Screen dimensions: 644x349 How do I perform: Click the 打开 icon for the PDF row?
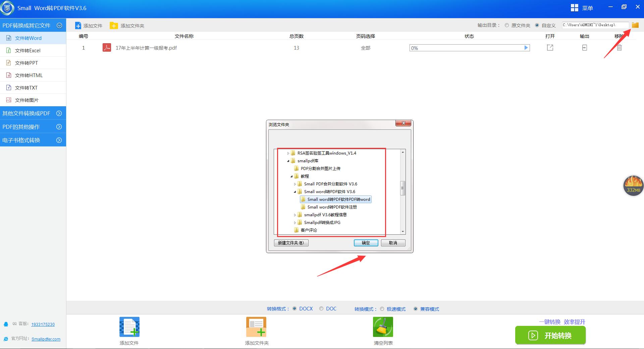point(550,48)
